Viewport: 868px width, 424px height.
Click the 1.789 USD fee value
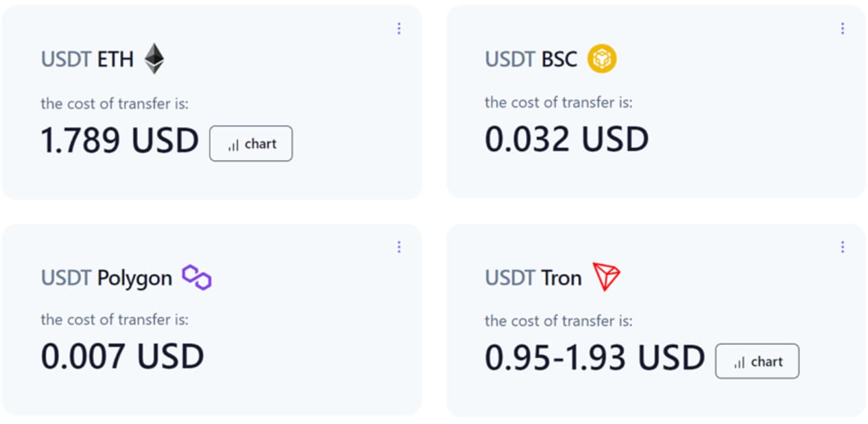click(x=119, y=141)
